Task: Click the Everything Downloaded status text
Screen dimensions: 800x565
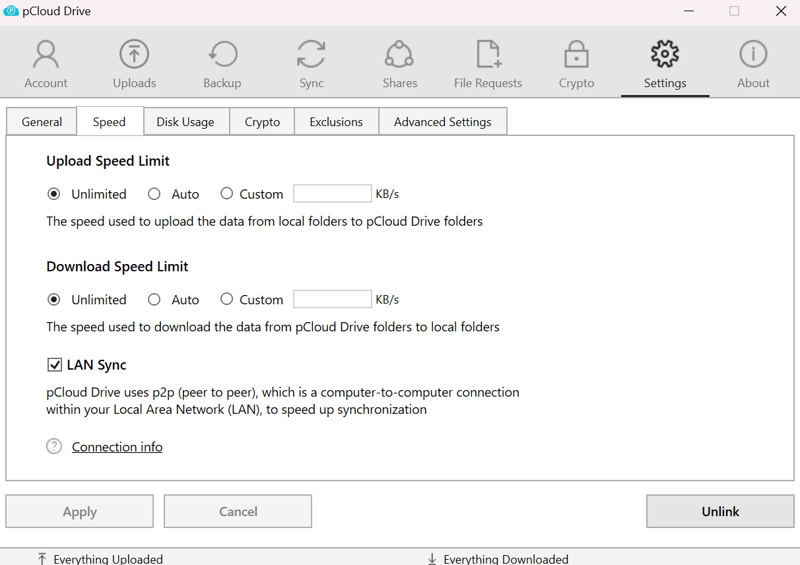Action: pos(506,559)
